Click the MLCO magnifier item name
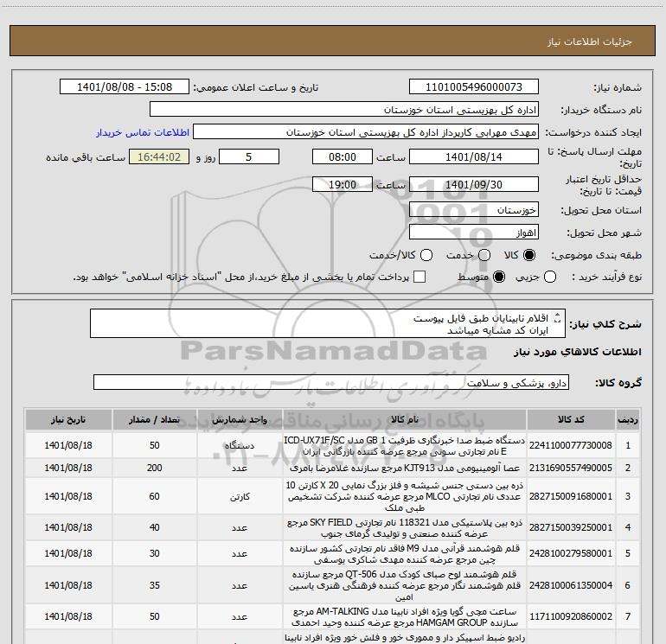This screenshot has height=644, width=666. coord(405,496)
